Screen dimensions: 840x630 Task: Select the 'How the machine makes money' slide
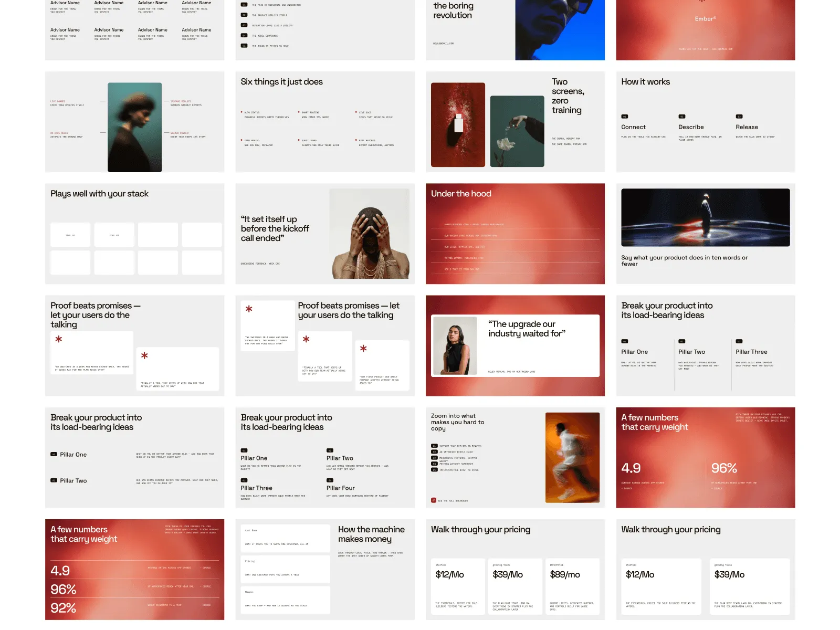coord(325,570)
